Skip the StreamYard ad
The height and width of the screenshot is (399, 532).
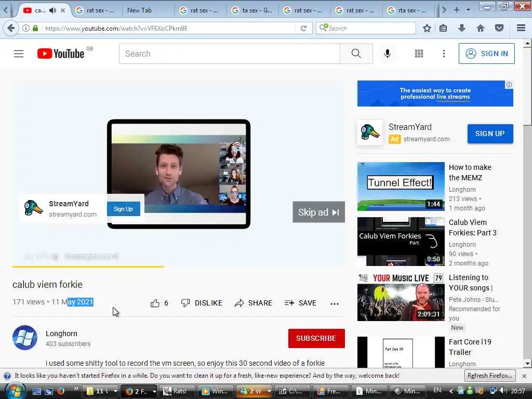[318, 212]
